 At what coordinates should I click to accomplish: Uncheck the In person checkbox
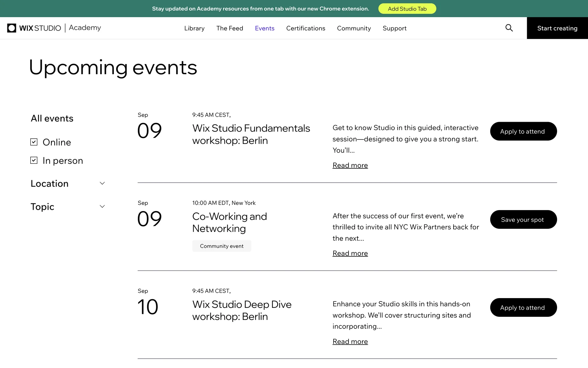pos(34,160)
